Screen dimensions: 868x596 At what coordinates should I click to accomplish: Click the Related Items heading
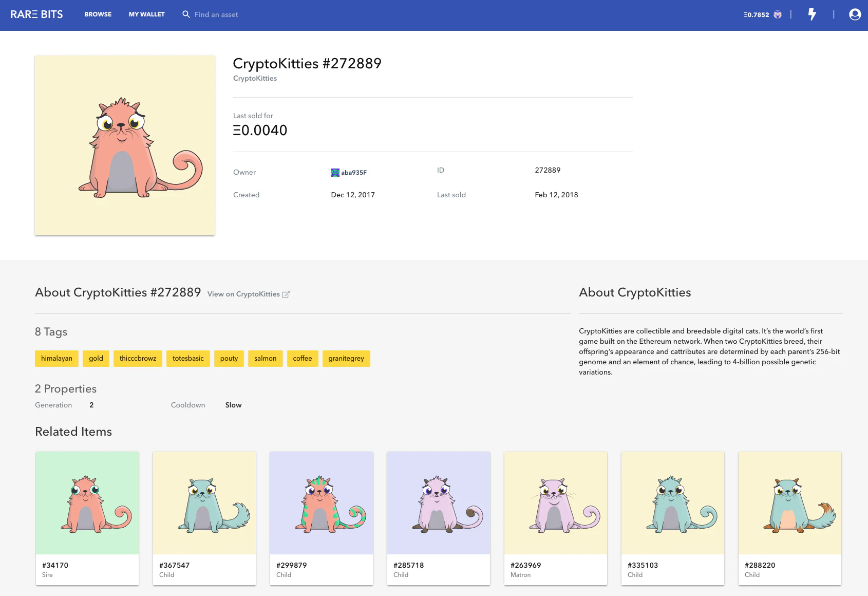(x=73, y=432)
